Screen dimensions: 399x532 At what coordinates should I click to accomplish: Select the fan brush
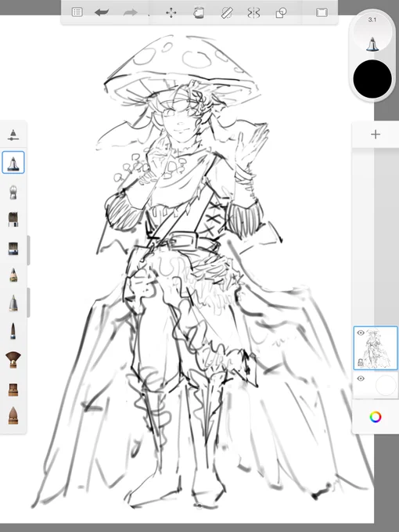pyautogui.click(x=13, y=360)
